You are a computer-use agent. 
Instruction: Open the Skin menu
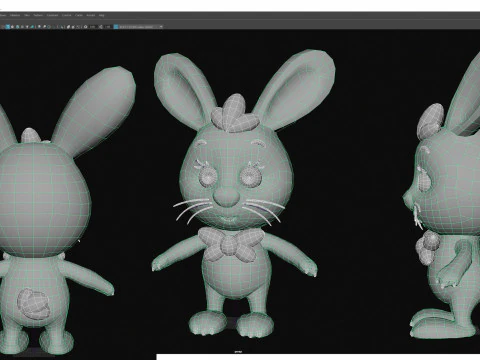coord(27,15)
